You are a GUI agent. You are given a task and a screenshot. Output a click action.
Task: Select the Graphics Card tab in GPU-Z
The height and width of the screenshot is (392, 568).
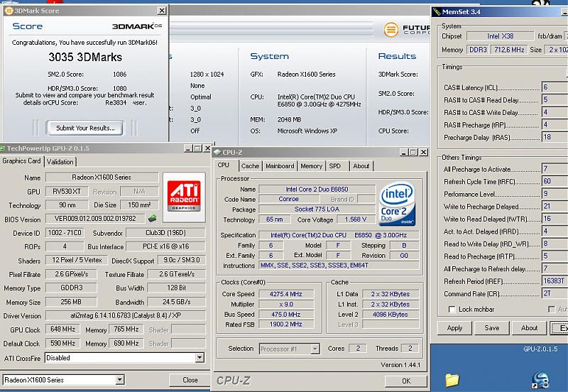point(22,161)
